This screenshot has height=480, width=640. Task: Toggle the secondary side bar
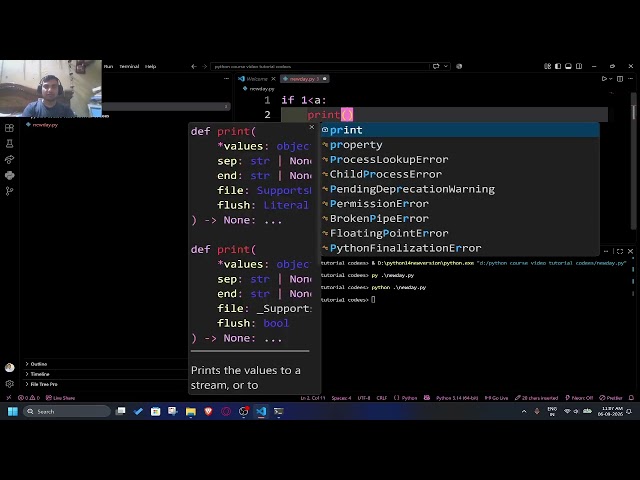click(579, 66)
